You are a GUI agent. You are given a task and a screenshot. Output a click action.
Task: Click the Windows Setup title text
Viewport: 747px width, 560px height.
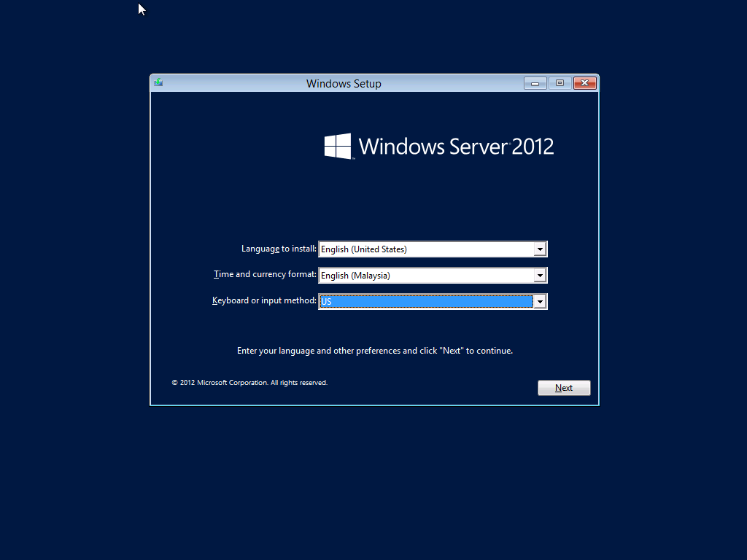pyautogui.click(x=344, y=83)
